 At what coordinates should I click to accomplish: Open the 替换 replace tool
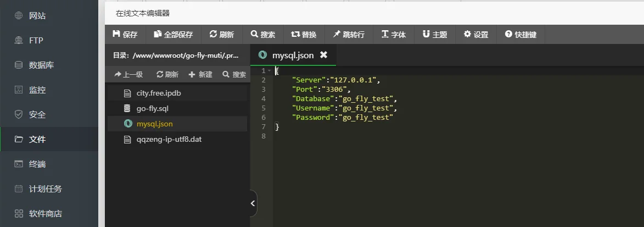point(304,35)
